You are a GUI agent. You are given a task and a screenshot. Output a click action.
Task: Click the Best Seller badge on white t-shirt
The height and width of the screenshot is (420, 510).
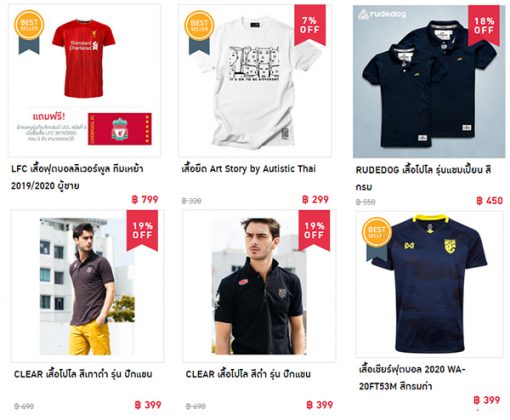199,32
